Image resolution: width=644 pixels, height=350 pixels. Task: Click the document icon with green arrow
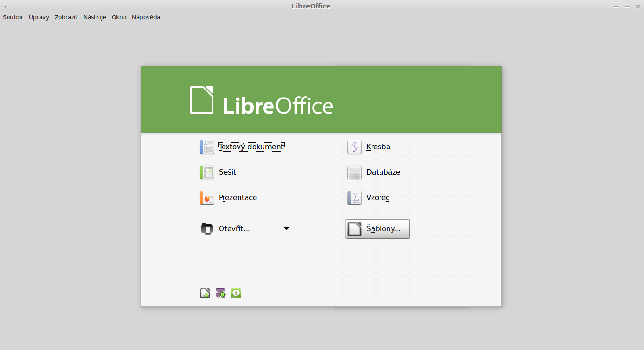pyautogui.click(x=205, y=293)
